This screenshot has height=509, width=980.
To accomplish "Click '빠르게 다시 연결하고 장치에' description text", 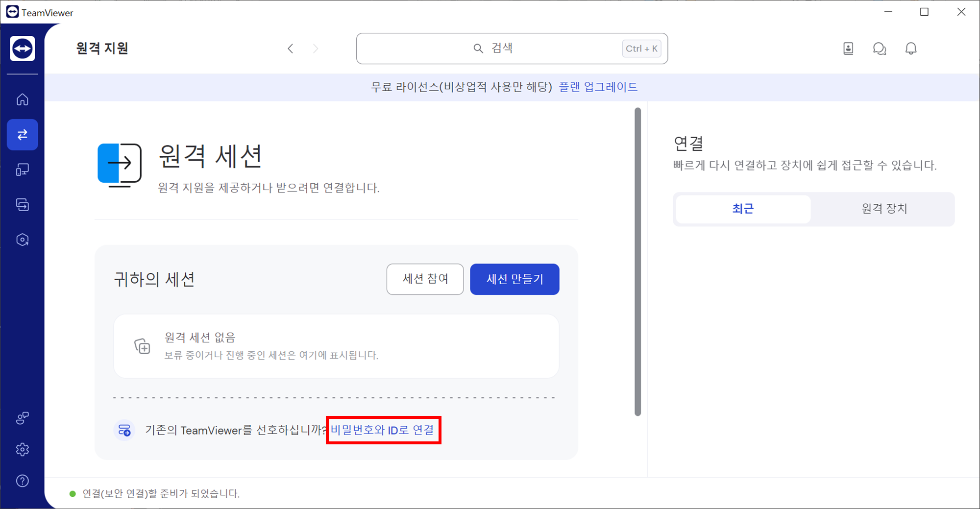I will pyautogui.click(x=805, y=166).
